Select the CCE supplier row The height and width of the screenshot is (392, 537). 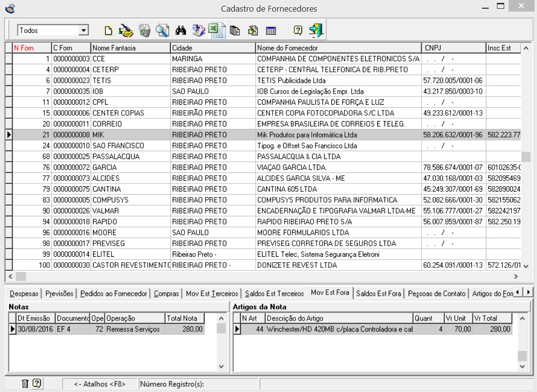point(266,58)
